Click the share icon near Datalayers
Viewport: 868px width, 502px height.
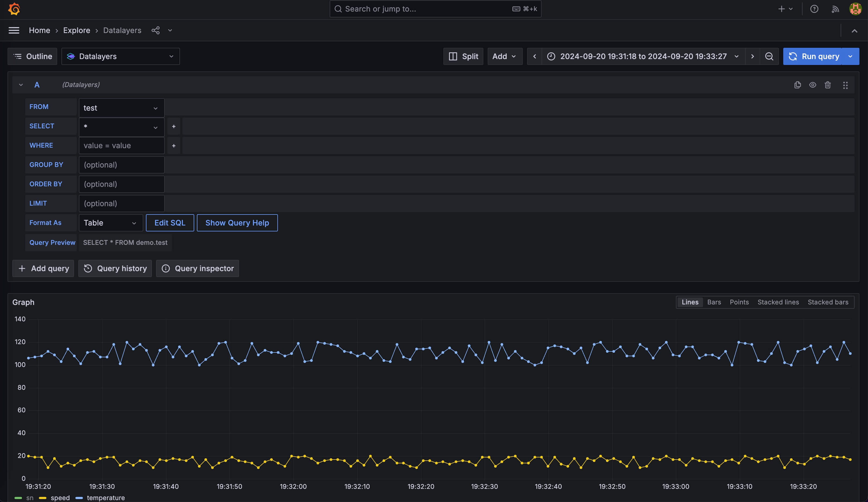tap(156, 30)
